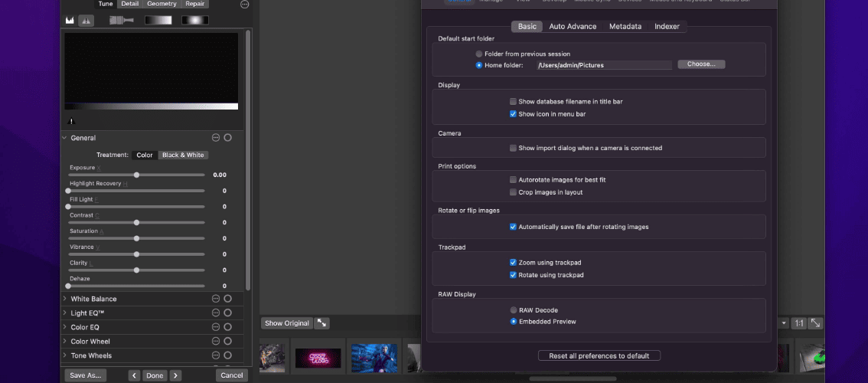868x383 pixels.
Task: Select the Radial Gradient tool
Action: click(195, 20)
